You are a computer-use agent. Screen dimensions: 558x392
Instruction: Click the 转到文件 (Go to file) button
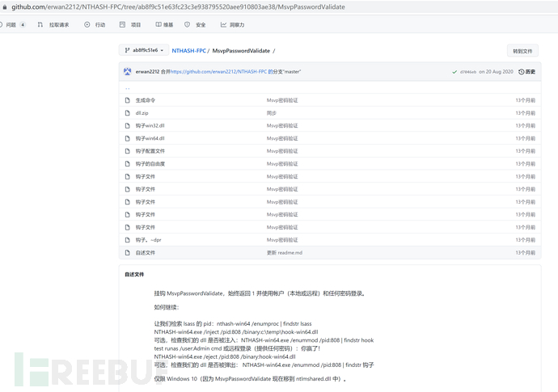coord(522,51)
